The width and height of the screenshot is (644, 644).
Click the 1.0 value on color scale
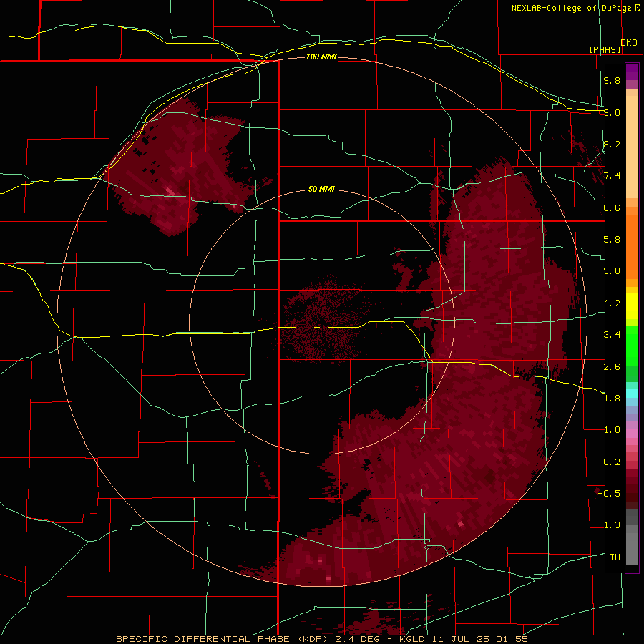[612, 430]
